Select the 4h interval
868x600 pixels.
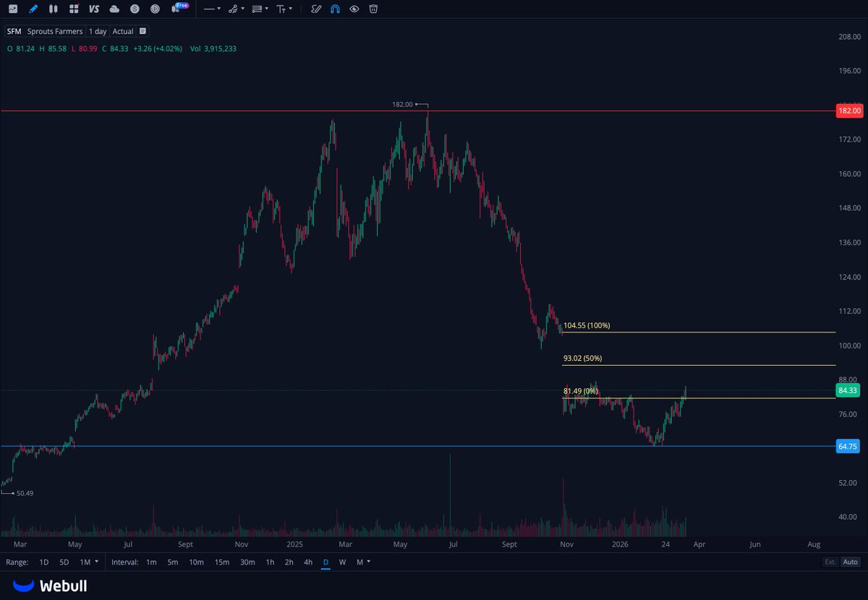[x=308, y=562]
